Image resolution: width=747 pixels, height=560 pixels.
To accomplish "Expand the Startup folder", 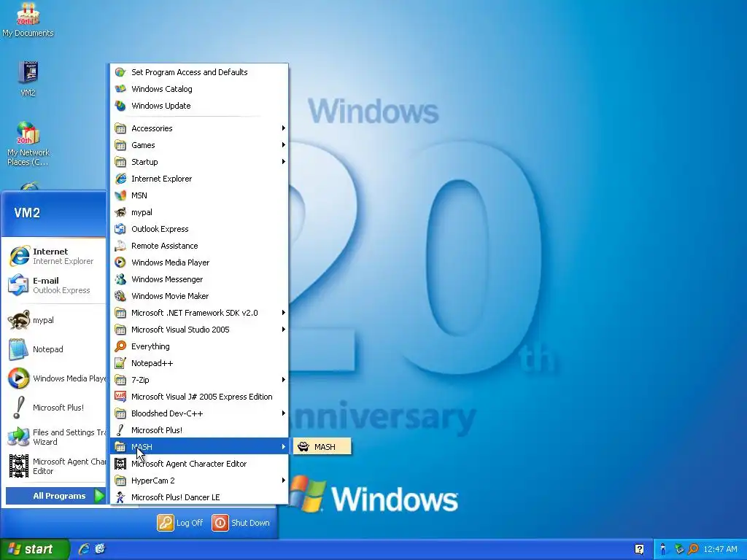I will click(x=199, y=162).
